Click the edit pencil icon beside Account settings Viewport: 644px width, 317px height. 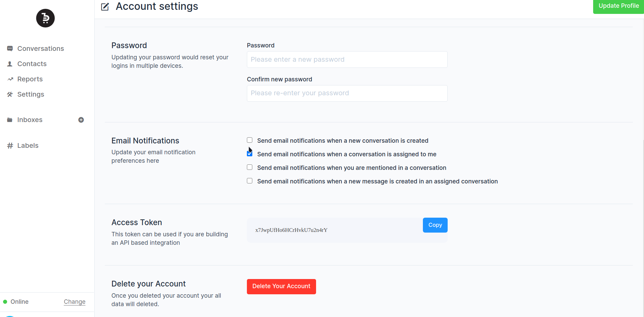click(x=105, y=6)
